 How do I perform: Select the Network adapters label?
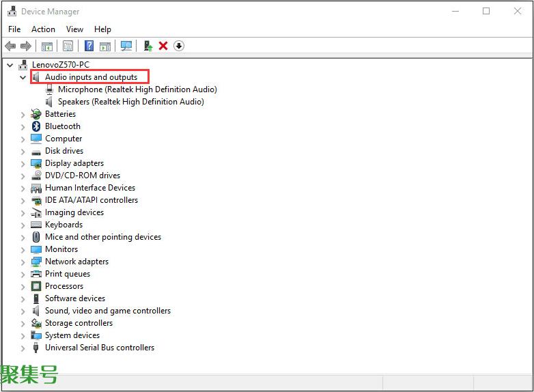[x=76, y=262]
